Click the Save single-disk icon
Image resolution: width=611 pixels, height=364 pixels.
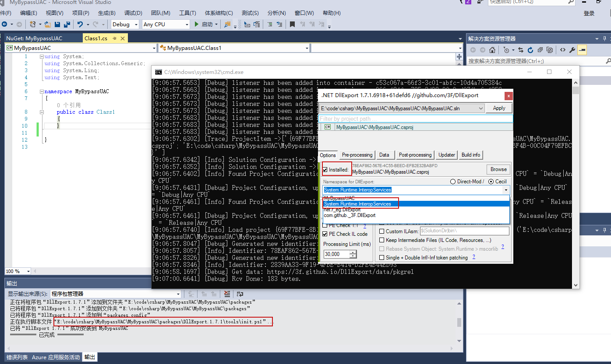pos(58,24)
